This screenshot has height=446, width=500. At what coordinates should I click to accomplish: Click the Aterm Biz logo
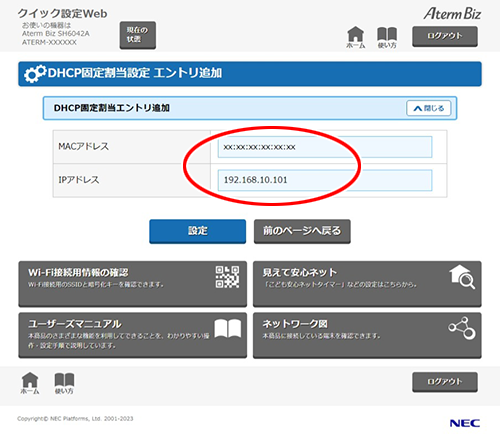pyautogui.click(x=452, y=14)
